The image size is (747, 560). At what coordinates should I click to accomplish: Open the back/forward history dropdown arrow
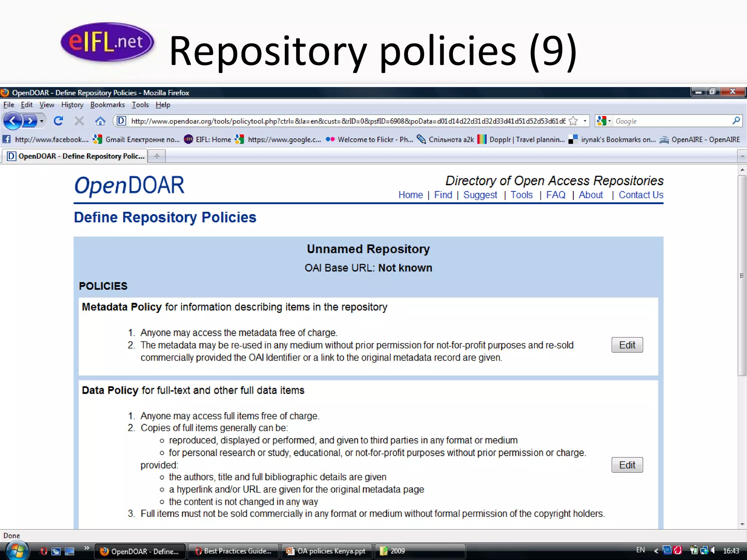click(x=42, y=121)
